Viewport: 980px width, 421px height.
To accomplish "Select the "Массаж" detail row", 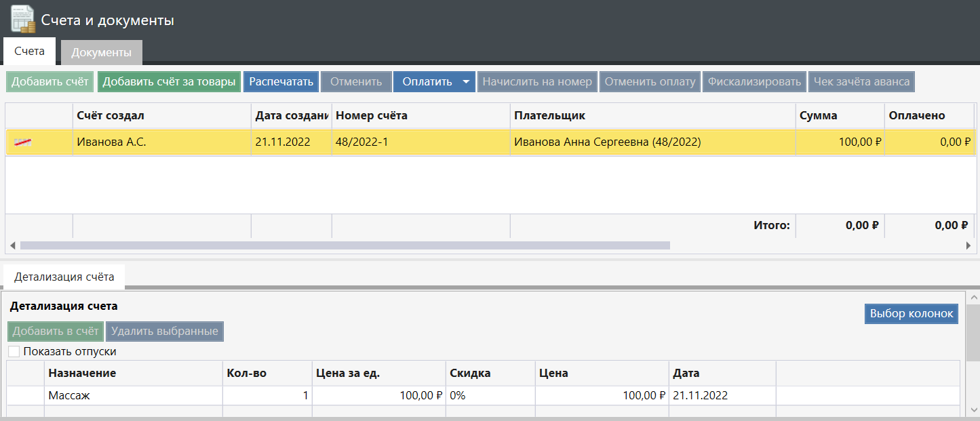I will click(134, 396).
